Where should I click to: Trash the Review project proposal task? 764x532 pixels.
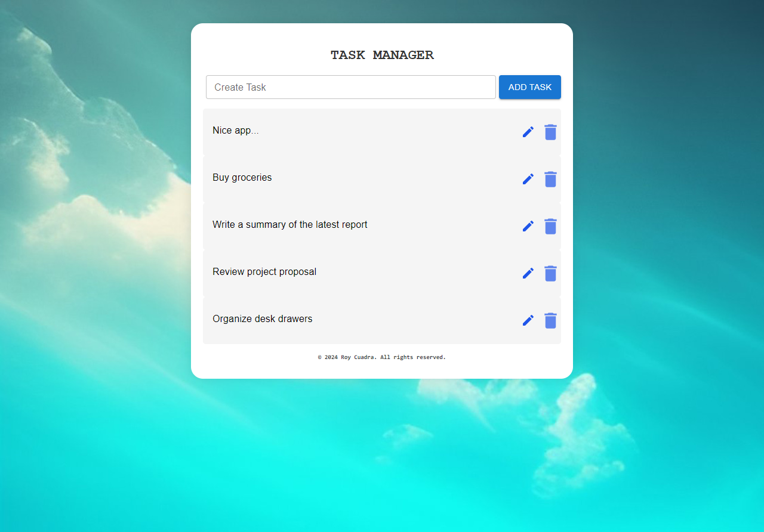[550, 273]
